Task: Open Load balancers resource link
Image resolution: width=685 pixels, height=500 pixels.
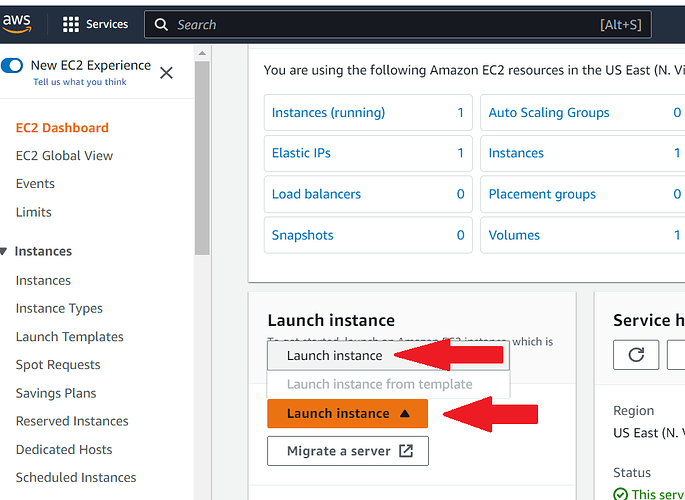Action: pos(316,194)
